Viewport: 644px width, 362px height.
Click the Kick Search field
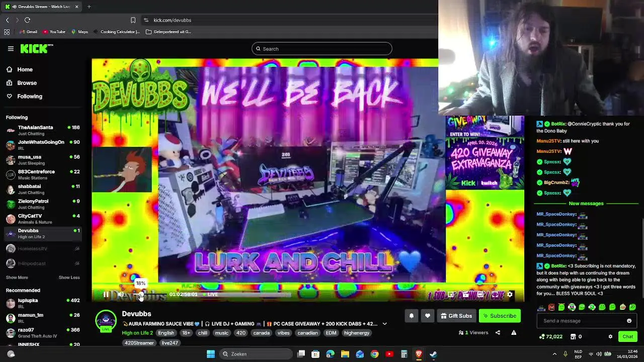pos(322,49)
